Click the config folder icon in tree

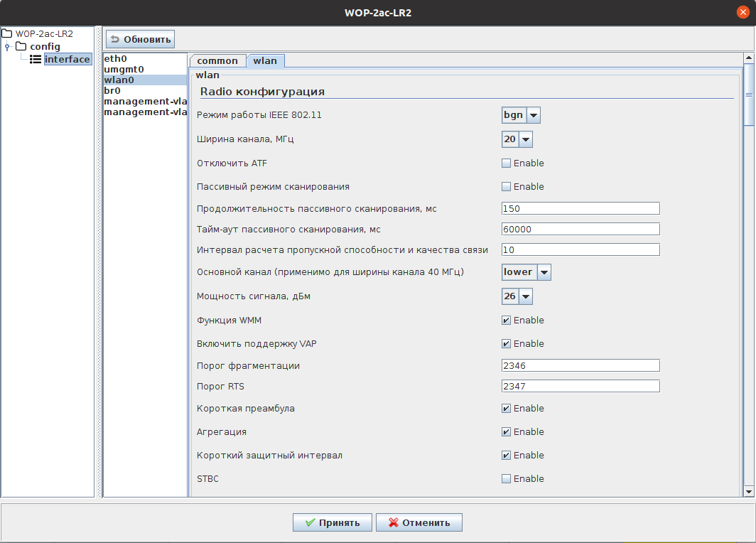[21, 47]
